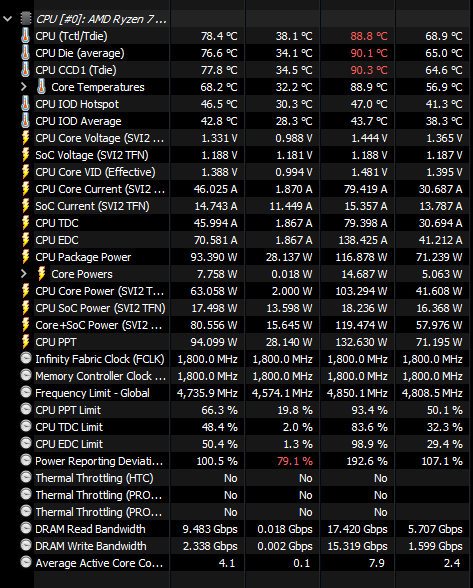Select the CPU IOD Hotspot row label
473x588 pixels.
tap(77, 104)
